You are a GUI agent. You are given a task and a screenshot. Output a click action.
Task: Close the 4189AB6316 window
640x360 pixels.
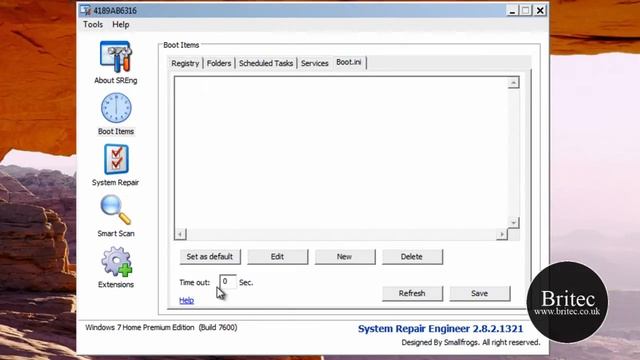[540, 10]
